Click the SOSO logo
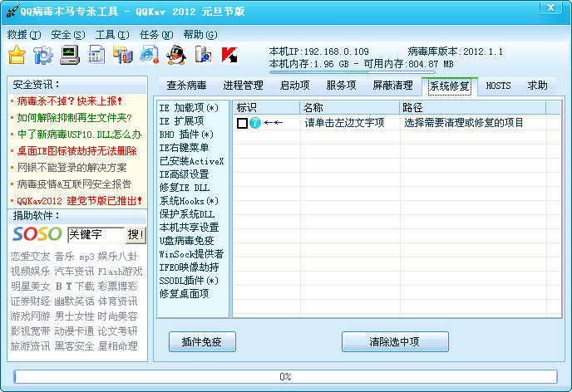Image resolution: width=572 pixels, height=392 pixels. click(37, 234)
